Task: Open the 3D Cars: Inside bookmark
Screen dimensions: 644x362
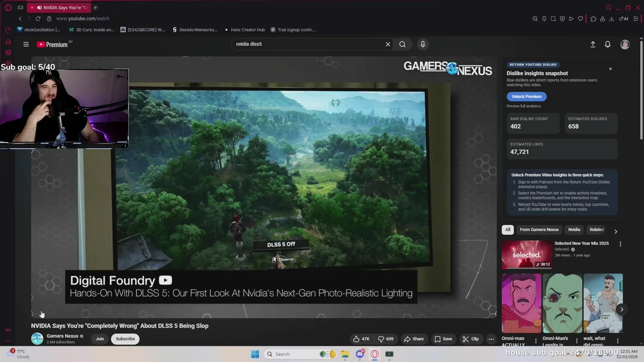Action: 92,30
